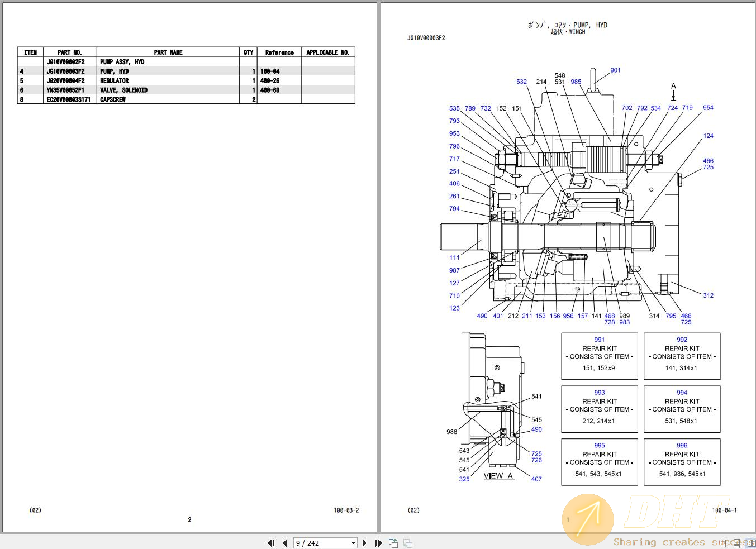The image size is (756, 549).
Task: Open repair kit number 995
Action: click(x=600, y=446)
